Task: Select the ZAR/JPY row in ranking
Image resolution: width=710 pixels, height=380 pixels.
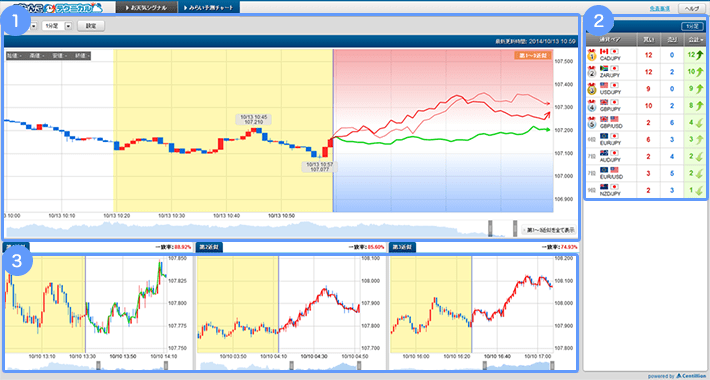Action: [646, 72]
